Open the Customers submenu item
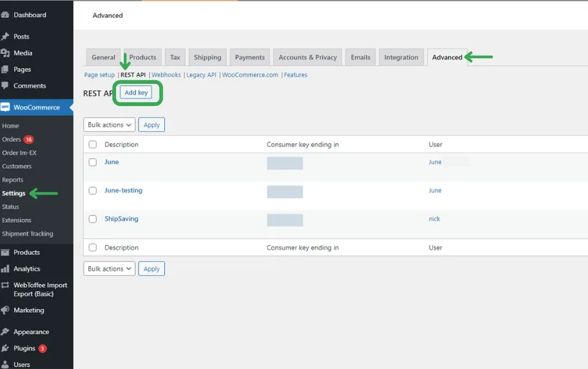The width and height of the screenshot is (588, 369). coord(17,166)
